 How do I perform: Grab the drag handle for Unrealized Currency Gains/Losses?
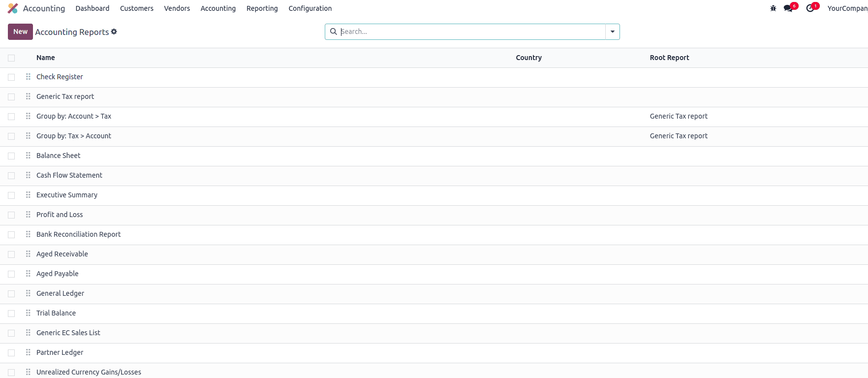point(28,372)
